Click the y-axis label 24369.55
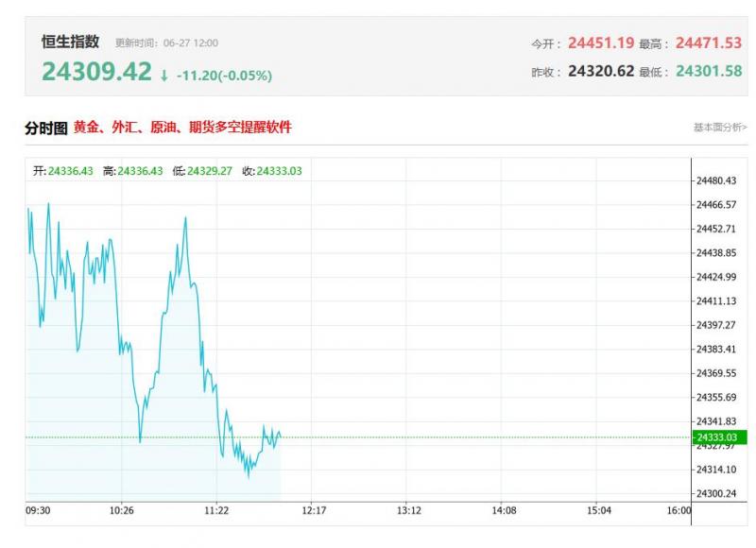756x548 pixels. (x=716, y=373)
